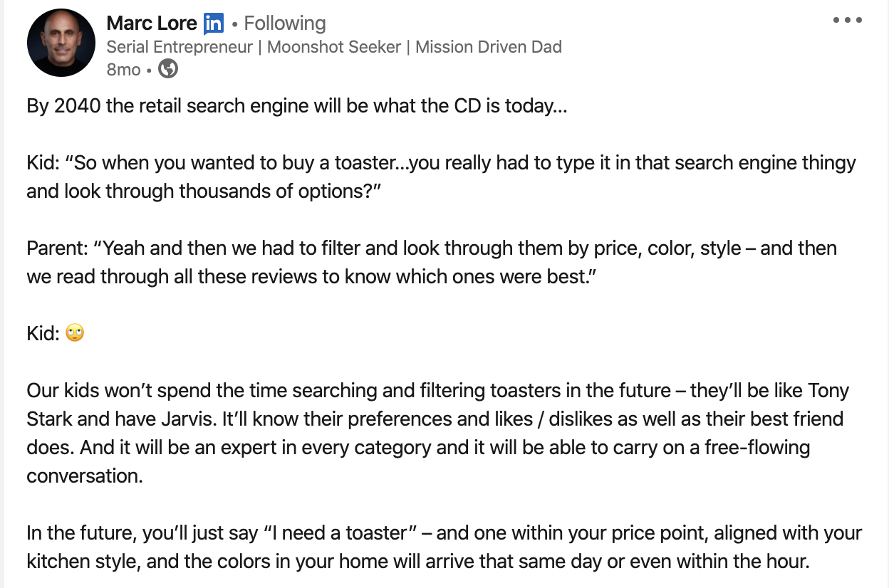Click the line starting By 2040
This screenshot has width=889, height=588.
point(297,106)
